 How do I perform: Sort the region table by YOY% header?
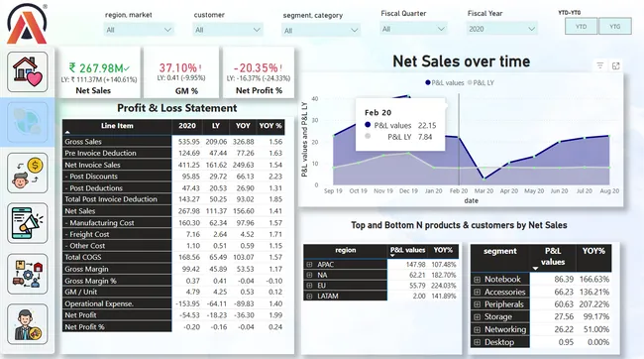pos(443,250)
